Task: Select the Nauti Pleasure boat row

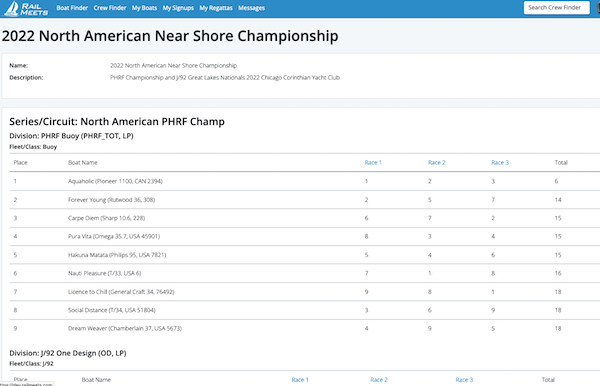Action: click(305, 273)
